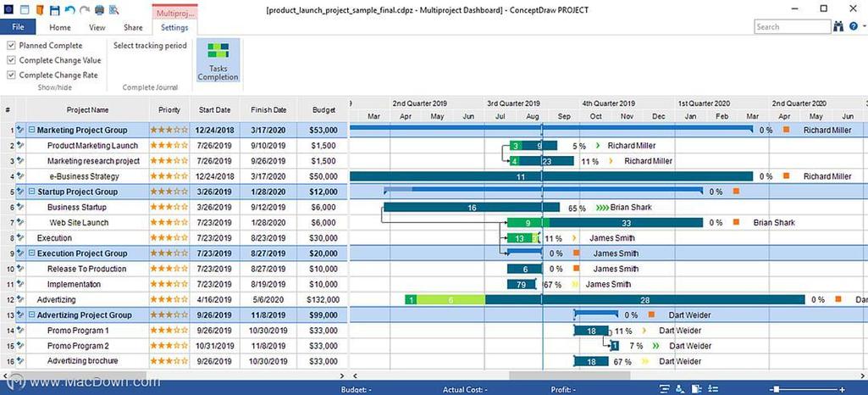Click the binoculars find icon
868x395 pixels.
(839, 27)
